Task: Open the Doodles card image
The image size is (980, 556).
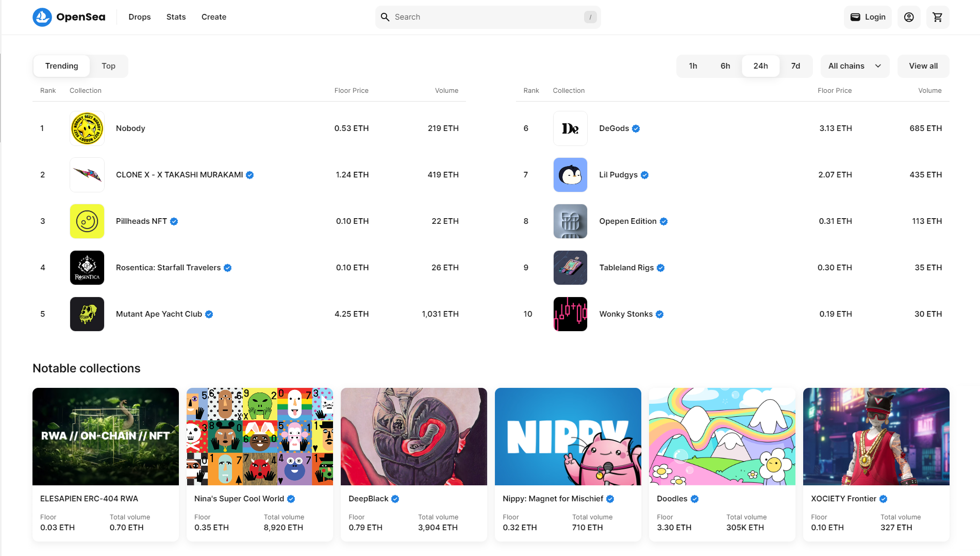Action: pyautogui.click(x=722, y=436)
